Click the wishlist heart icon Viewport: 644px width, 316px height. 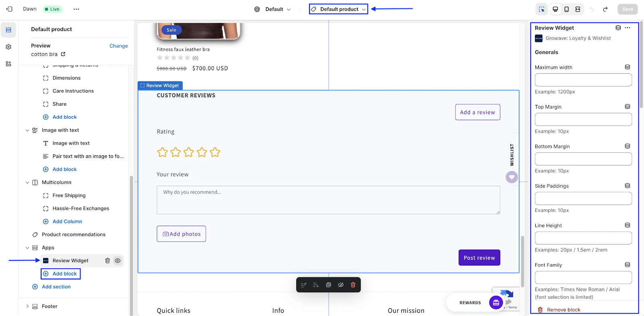coord(512,177)
